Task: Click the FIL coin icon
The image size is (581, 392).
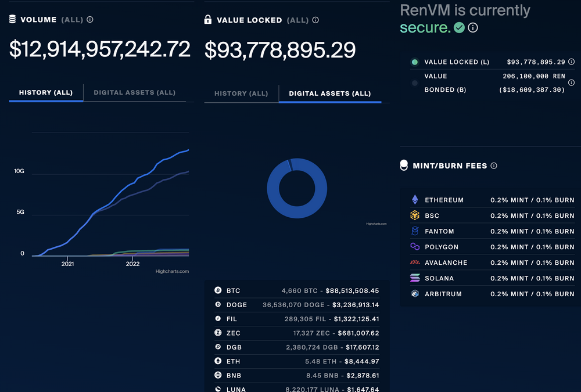Action: tap(218, 318)
